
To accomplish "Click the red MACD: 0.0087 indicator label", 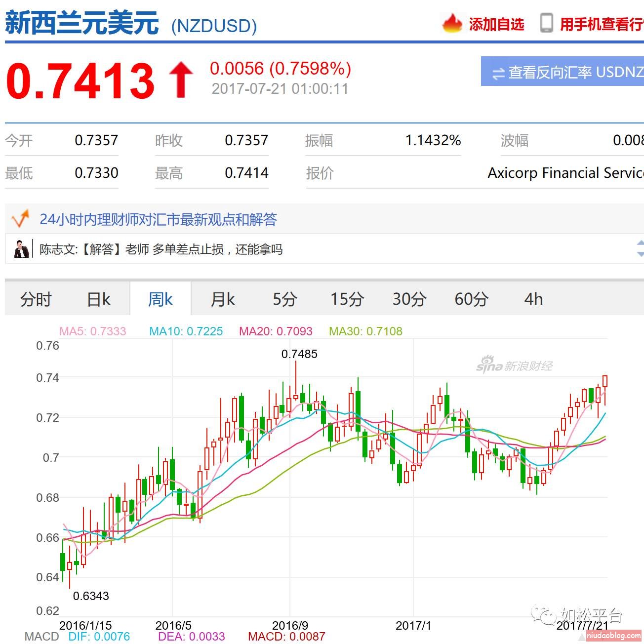I will tap(286, 637).
